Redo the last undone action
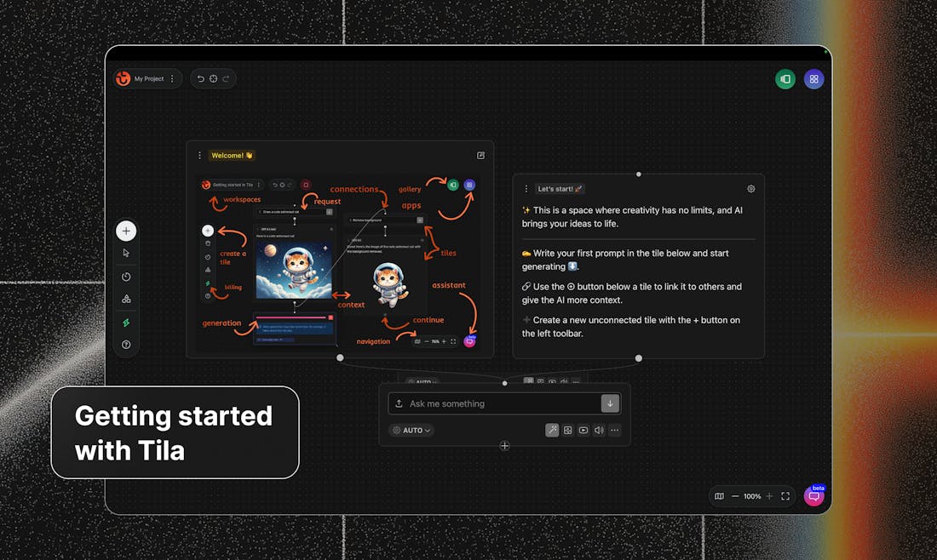 226,79
